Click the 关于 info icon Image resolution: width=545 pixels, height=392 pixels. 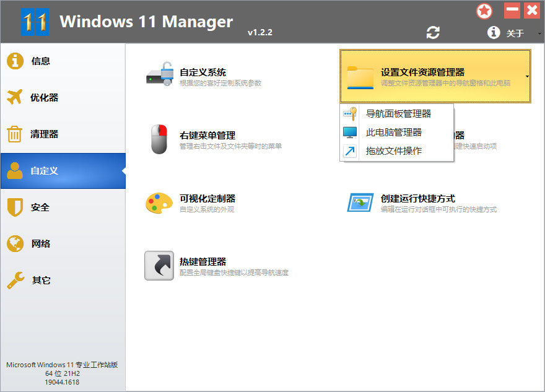[494, 33]
